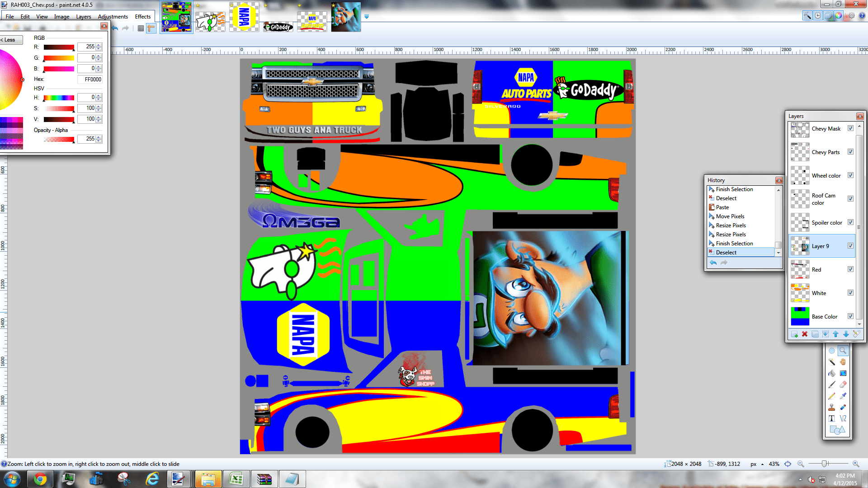Hide the Base Color layer
The height and width of the screenshot is (488, 868).
tap(850, 316)
